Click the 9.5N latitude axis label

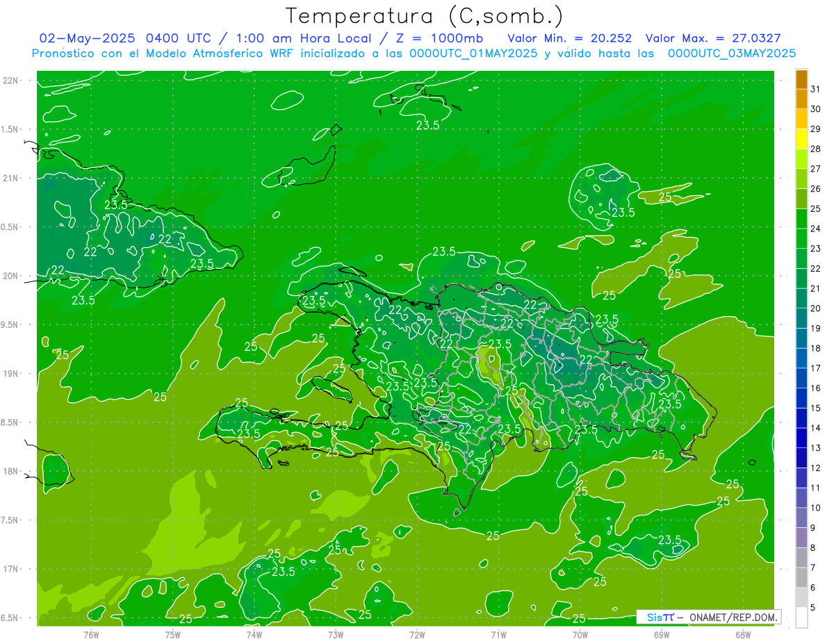[x=10, y=324]
